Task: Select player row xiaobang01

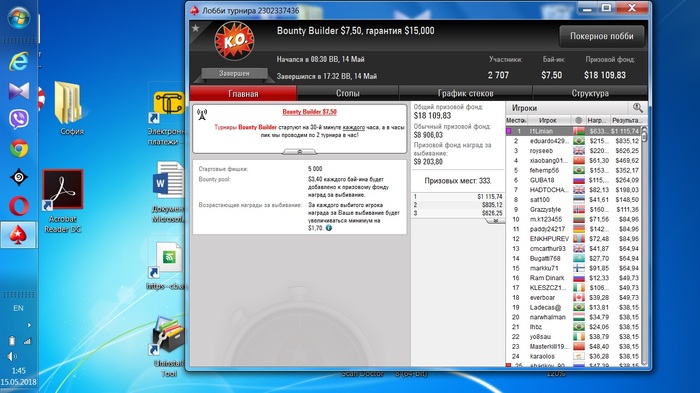Action: tap(573, 160)
